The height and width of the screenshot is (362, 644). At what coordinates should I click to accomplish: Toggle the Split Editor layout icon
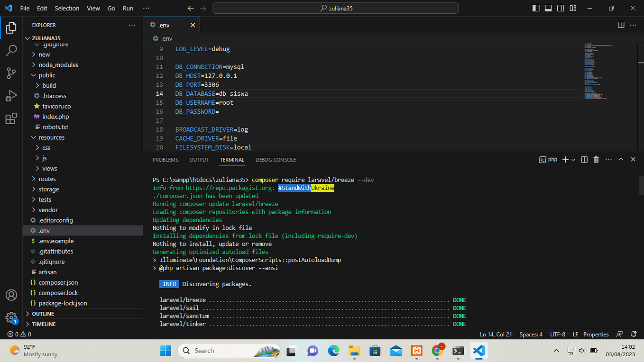621,25
